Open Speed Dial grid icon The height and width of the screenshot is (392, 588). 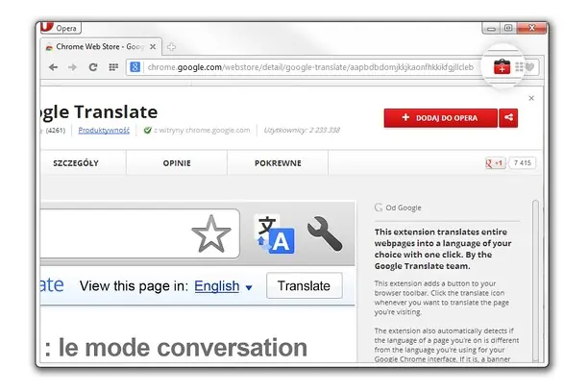[x=113, y=67]
